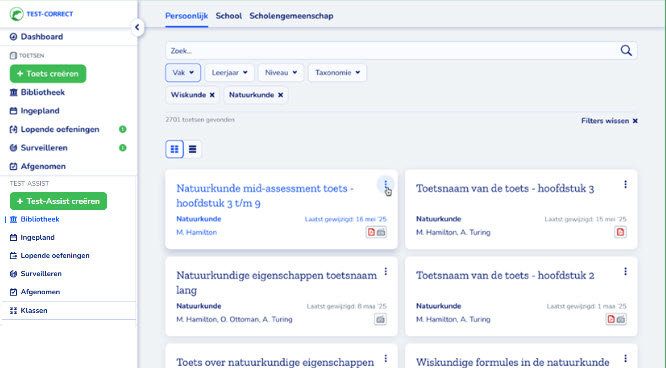Open Surveilleren with green badge
The width and height of the screenshot is (666, 368).
68,148
